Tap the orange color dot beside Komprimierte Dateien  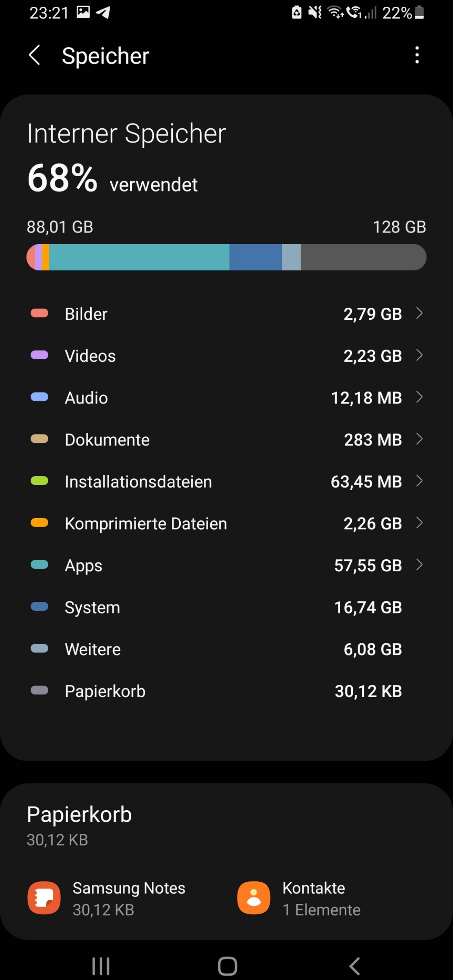39,523
